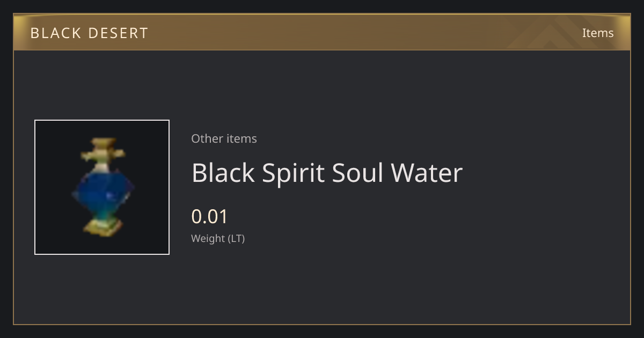Click the gold header banner background
This screenshot has width=644, height=338.
(x=322, y=32)
